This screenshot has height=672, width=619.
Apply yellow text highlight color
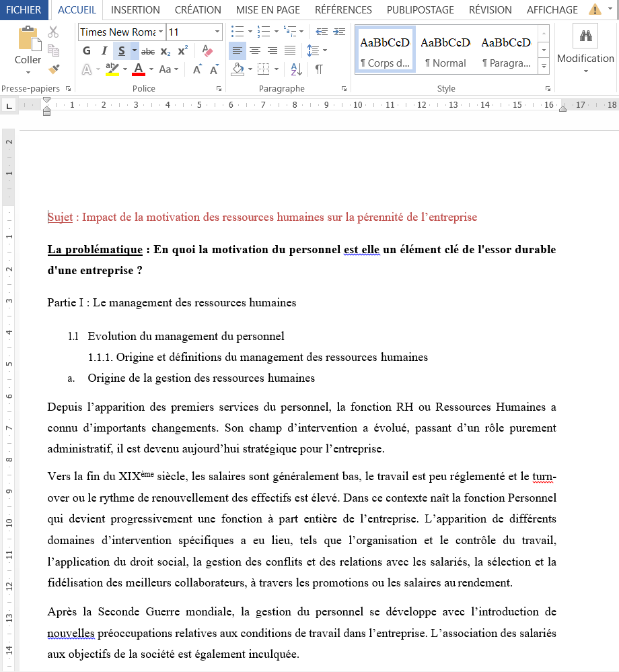(112, 69)
